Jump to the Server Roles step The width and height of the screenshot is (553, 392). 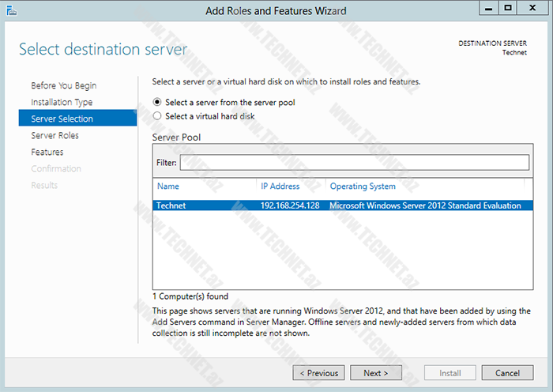coord(55,135)
